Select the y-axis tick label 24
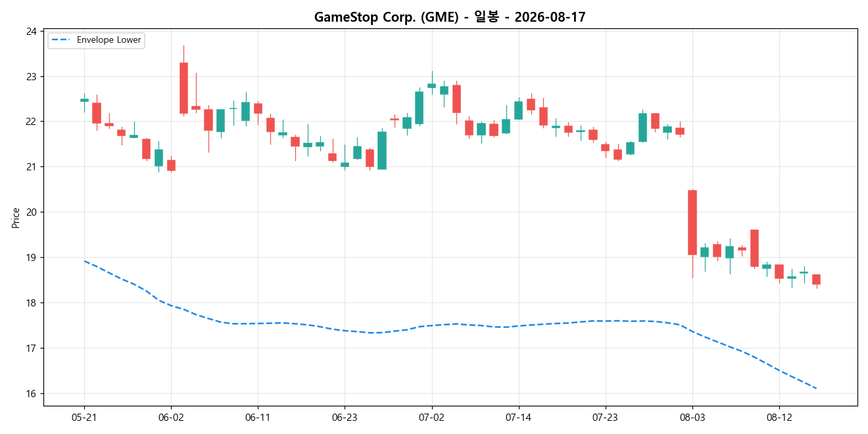 31,32
